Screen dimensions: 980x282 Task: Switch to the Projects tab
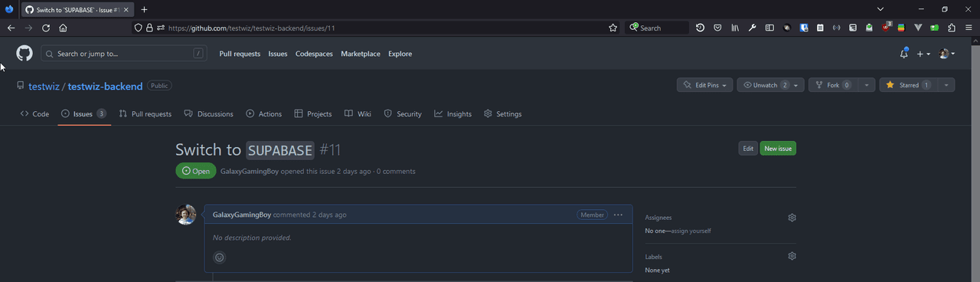312,113
